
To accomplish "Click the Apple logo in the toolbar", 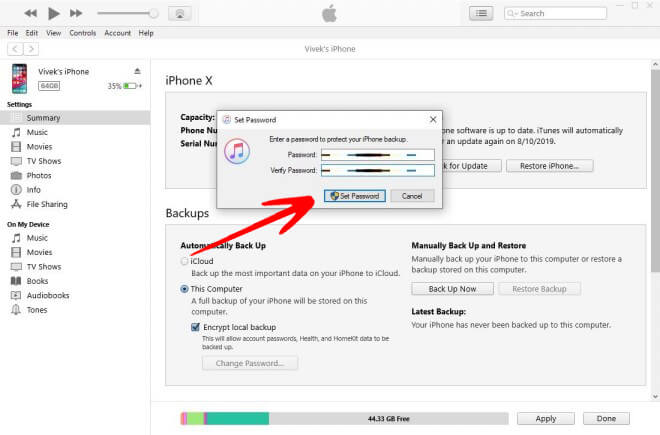I will 330,14.
